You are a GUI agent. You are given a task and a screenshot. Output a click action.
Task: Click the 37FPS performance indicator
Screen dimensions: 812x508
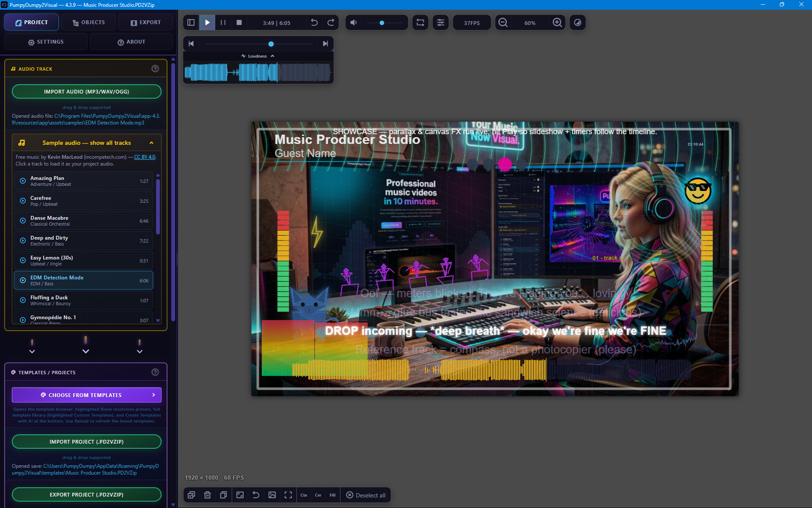coord(472,23)
